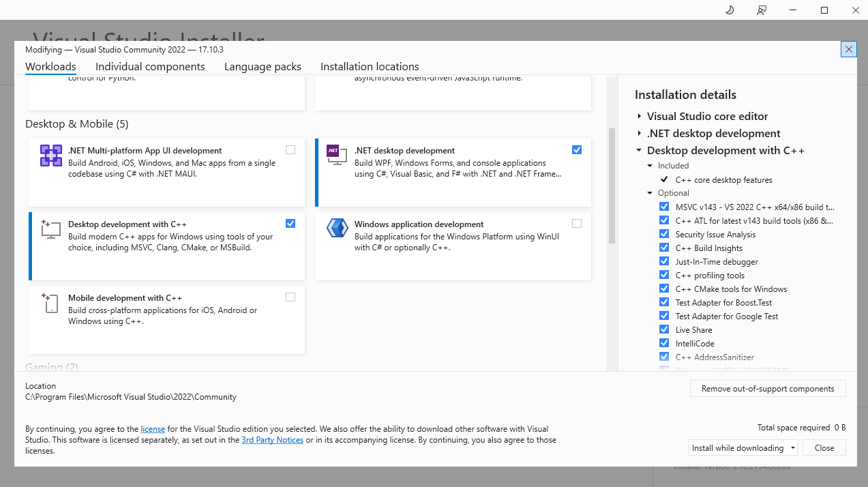Click the feedback icon in title bar

(x=762, y=10)
